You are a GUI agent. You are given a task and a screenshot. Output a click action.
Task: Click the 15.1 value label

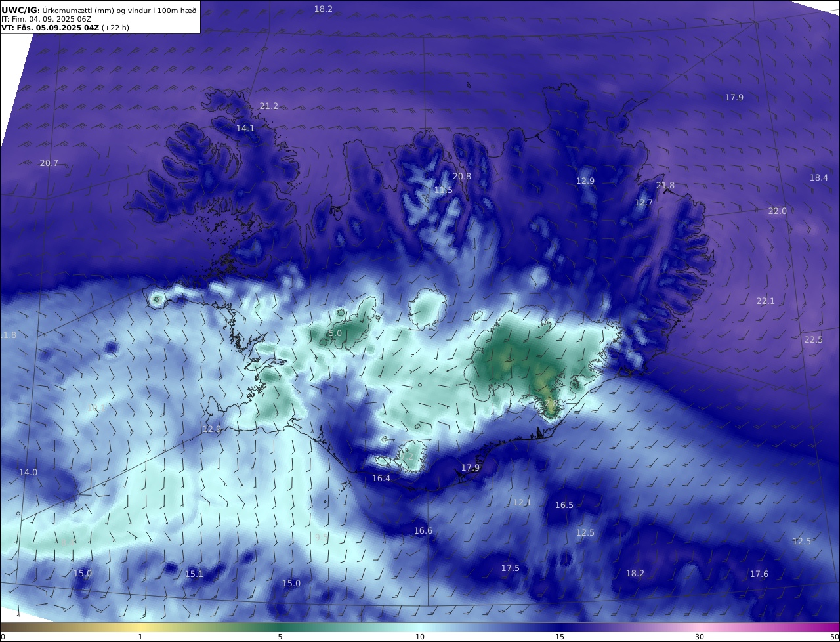194,574
